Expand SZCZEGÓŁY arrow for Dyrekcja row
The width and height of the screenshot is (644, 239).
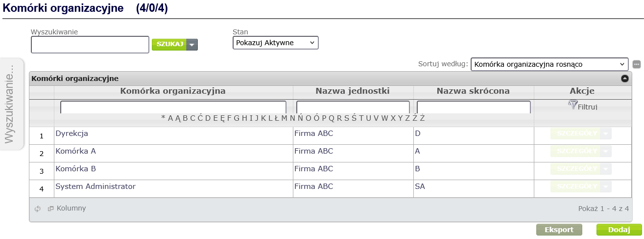coord(606,133)
